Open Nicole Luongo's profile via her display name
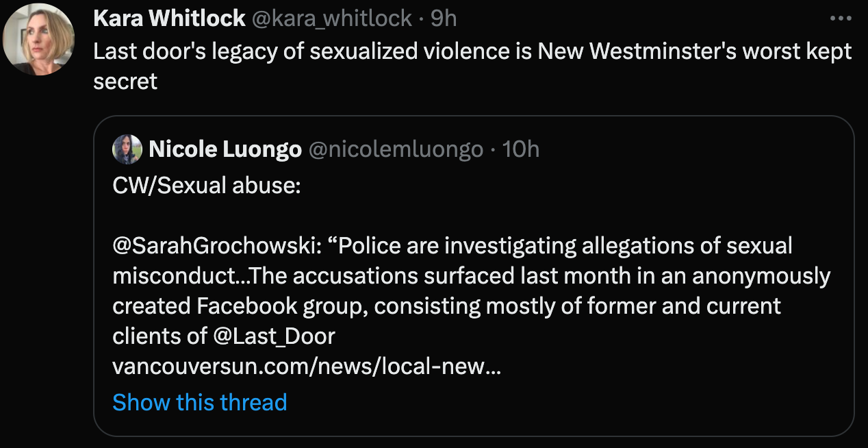This screenshot has height=448, width=868. click(226, 149)
